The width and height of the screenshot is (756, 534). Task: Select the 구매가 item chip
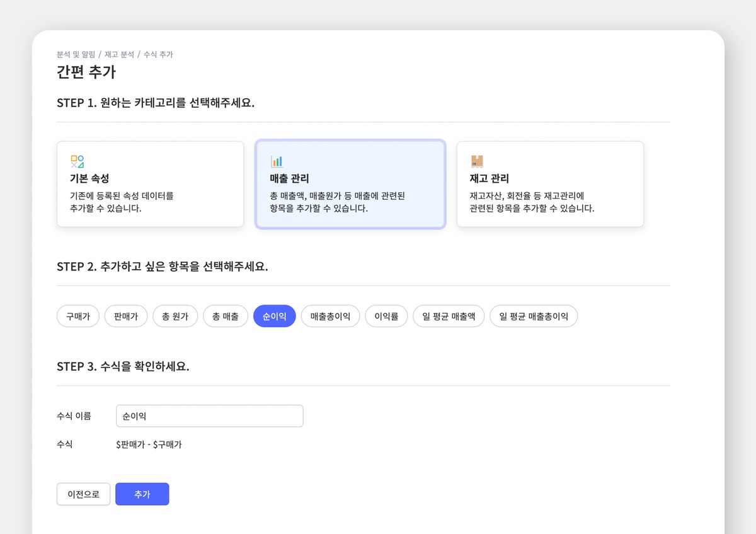click(77, 316)
